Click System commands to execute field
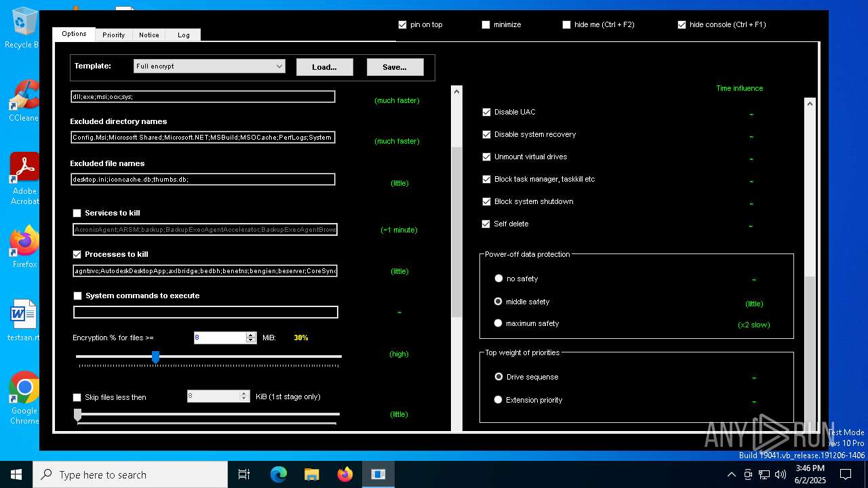 (x=205, y=312)
